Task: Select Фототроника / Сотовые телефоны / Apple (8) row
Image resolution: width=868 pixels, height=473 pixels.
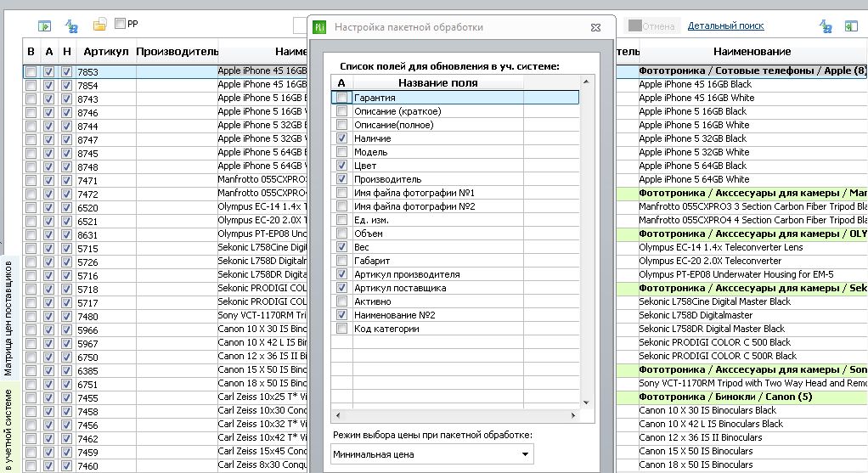Action: [x=752, y=70]
